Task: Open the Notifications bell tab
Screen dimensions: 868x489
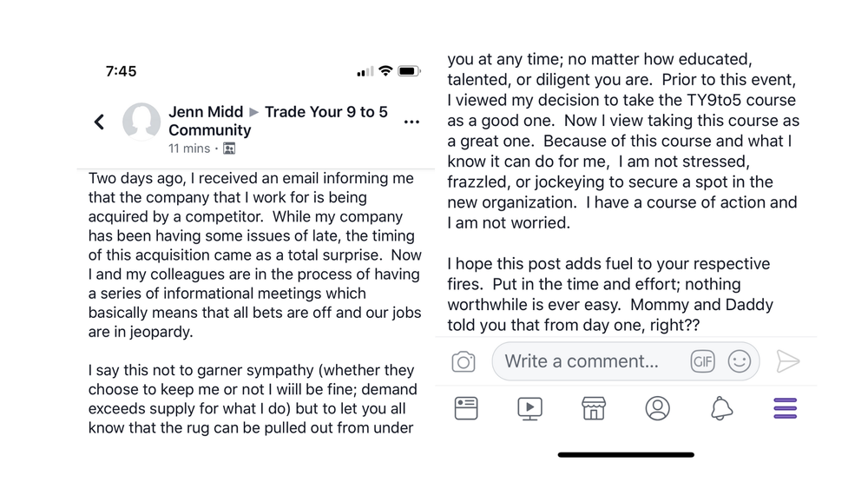Action: [x=721, y=408]
